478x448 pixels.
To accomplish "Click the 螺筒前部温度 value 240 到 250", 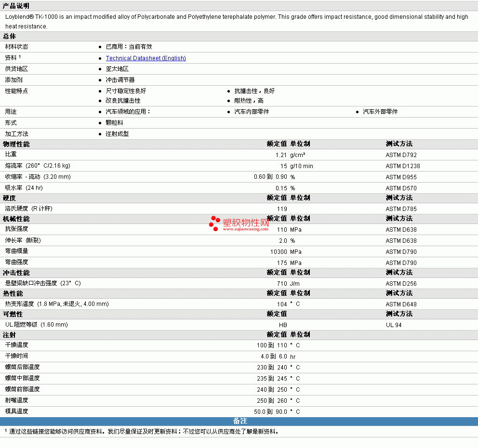I will click(x=272, y=390).
